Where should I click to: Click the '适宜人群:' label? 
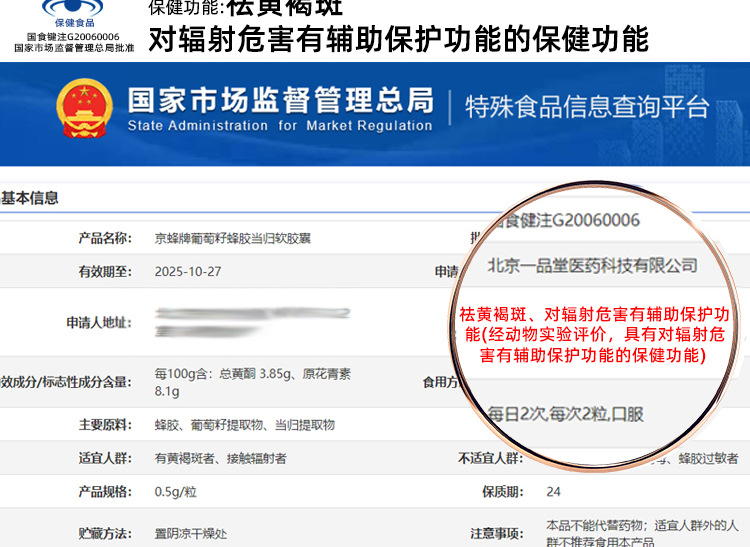[x=105, y=458]
